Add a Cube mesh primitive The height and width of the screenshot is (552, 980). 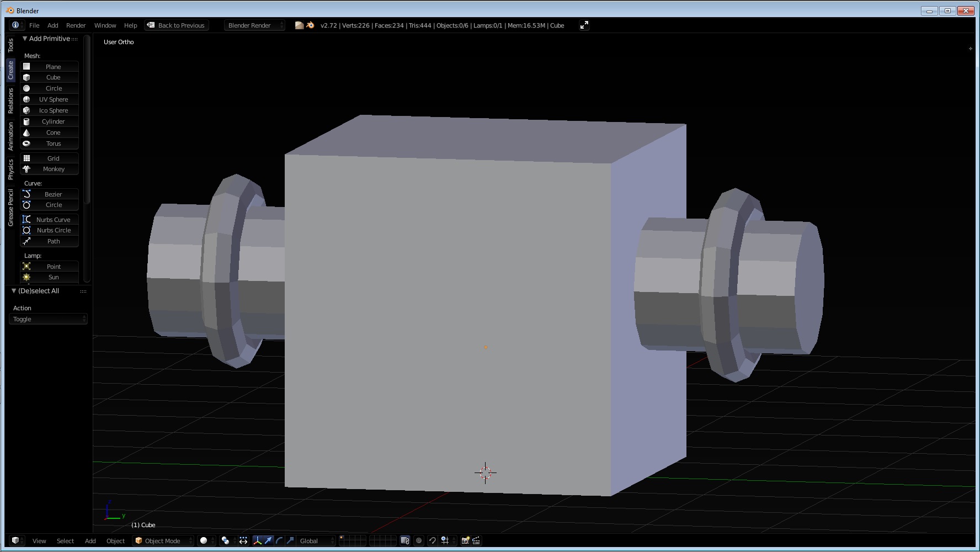50,77
